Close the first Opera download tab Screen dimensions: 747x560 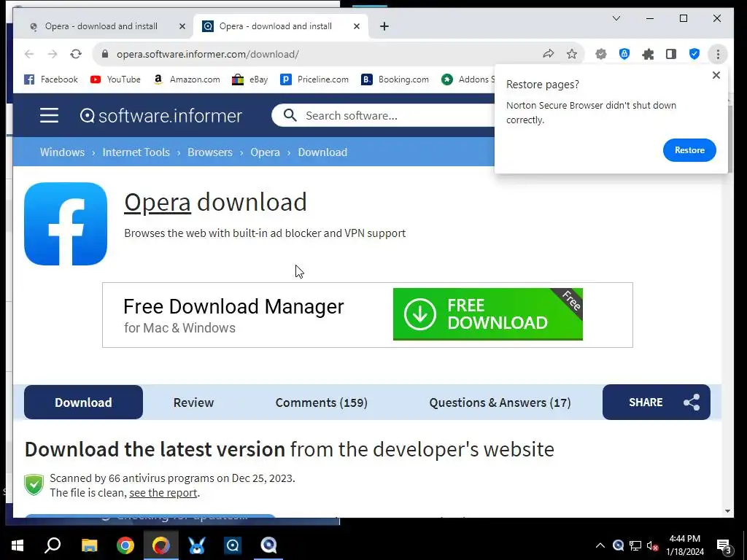point(182,26)
